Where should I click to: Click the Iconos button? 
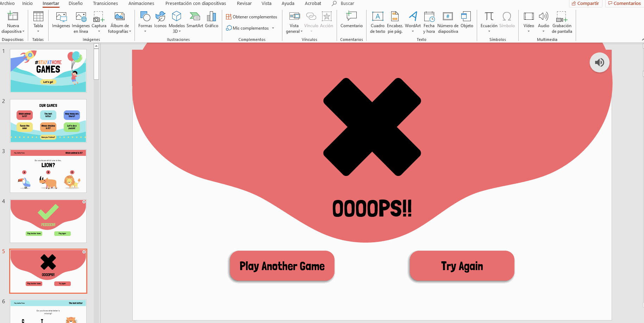coord(160,16)
